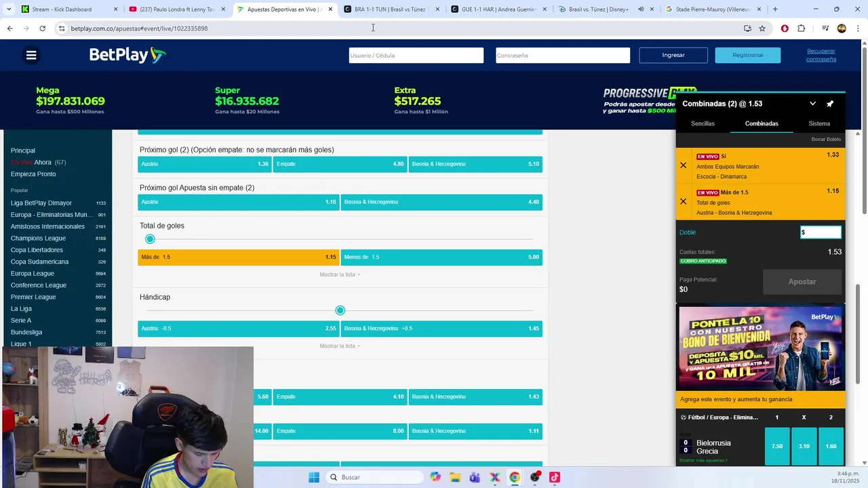This screenshot has width=868, height=488.
Task: Select Bosnia & Herzegovina next goal at 5.10
Action: point(475,164)
